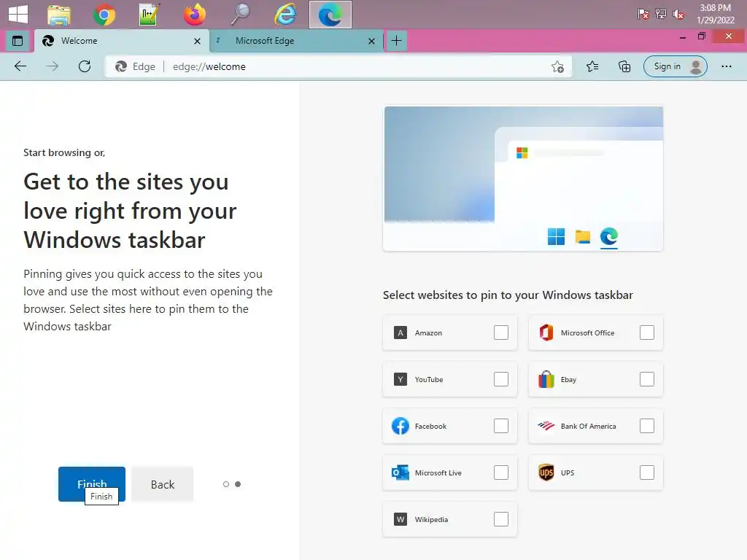Click the Back button
This screenshot has width=747, height=560.
point(163,484)
